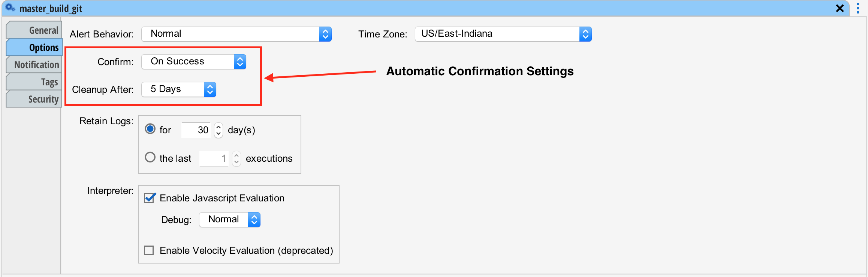The height and width of the screenshot is (277, 868).
Task: Change the Cleanup After dropdown value
Action: (x=179, y=89)
